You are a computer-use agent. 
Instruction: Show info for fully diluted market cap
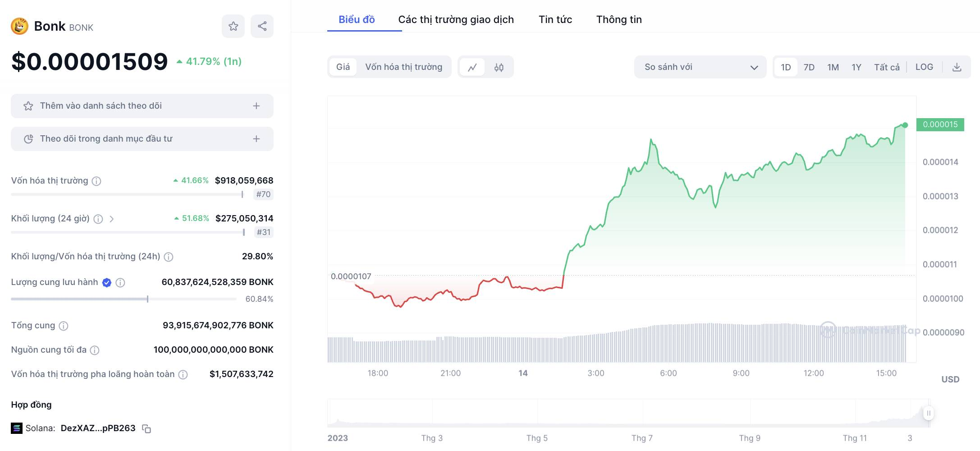click(183, 375)
